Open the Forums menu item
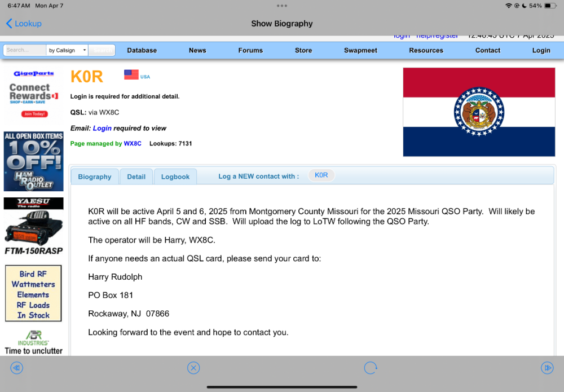564x392 pixels. tap(250, 50)
